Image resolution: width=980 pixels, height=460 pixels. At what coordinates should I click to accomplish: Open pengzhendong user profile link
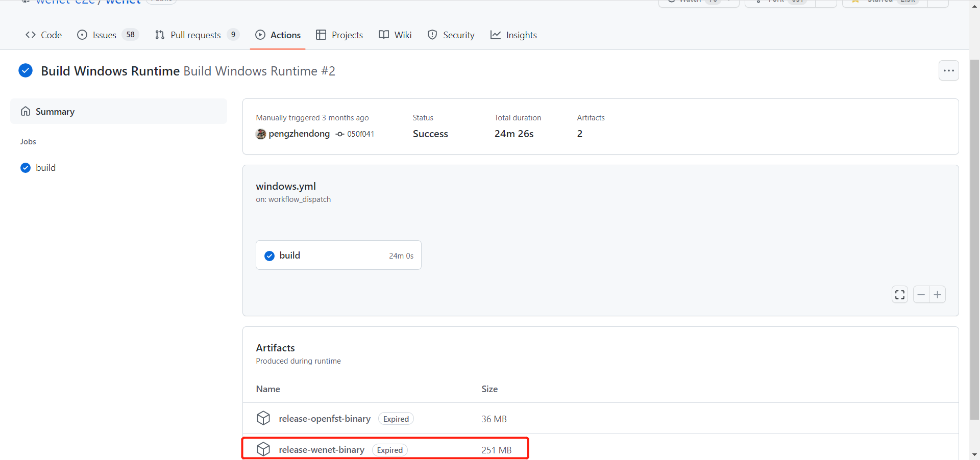click(x=299, y=134)
